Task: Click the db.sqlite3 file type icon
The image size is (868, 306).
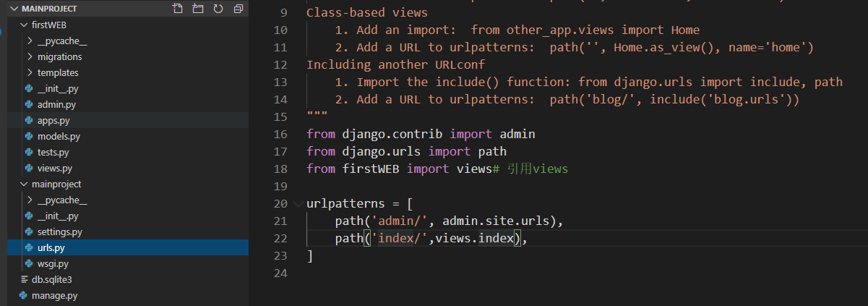Action: [x=24, y=279]
